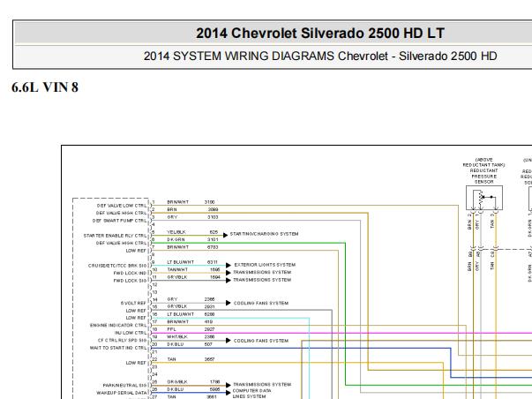Click the 'YEL/BLK' wire color label
532x399 pixels.
click(176, 232)
